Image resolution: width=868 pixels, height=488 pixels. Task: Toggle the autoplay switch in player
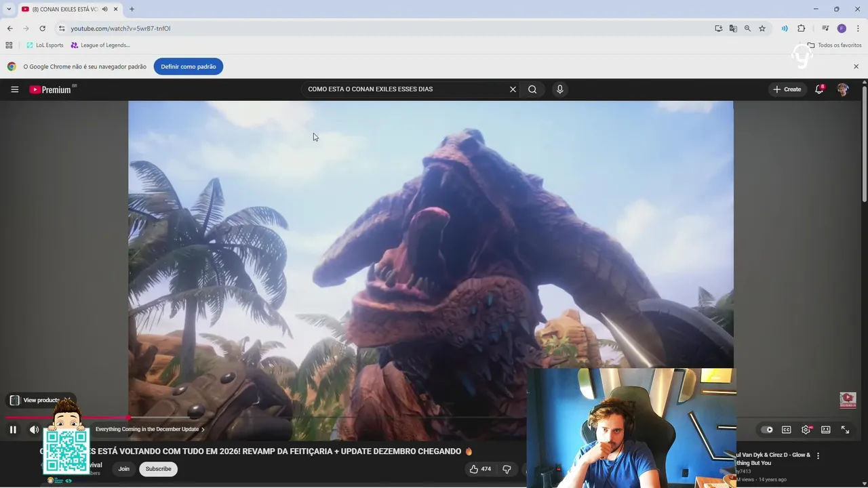point(767,430)
